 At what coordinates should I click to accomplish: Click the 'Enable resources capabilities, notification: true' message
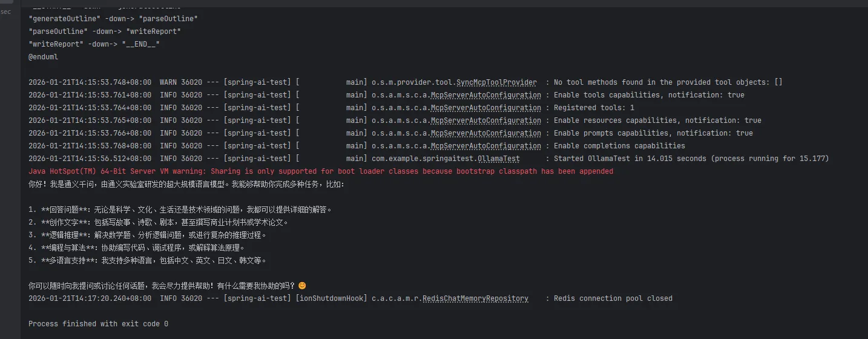coord(657,120)
